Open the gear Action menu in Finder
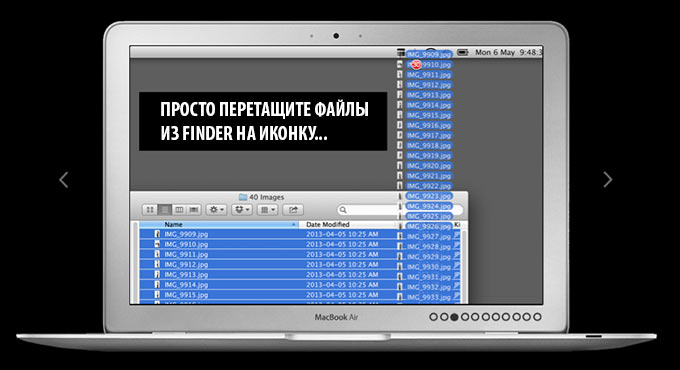The width and height of the screenshot is (680, 370). (216, 210)
